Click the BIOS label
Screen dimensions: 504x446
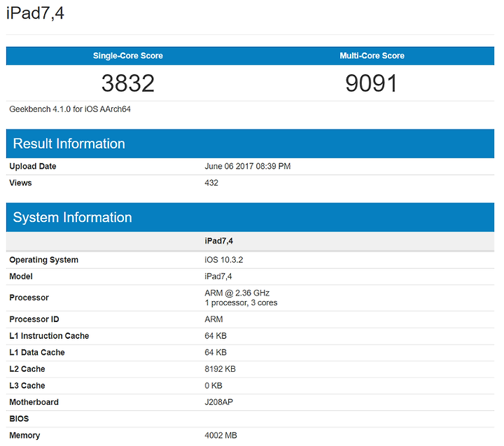(20, 419)
